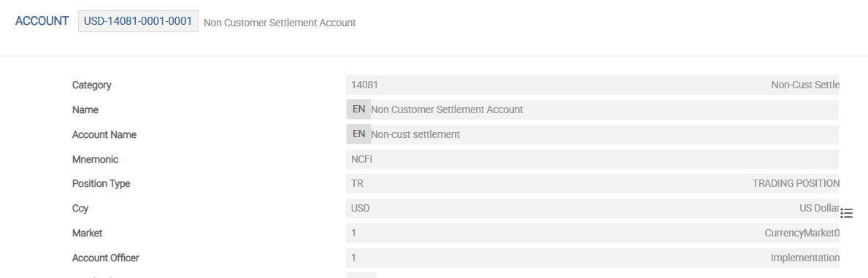Image resolution: width=868 pixels, height=278 pixels.
Task: Click the ACCOUNT header title
Action: tap(42, 21)
